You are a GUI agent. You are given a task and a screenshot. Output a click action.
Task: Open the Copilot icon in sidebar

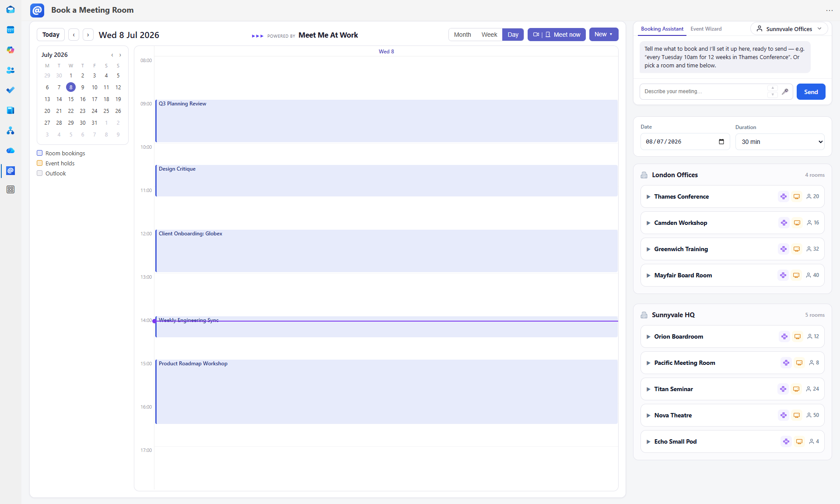pos(10,50)
